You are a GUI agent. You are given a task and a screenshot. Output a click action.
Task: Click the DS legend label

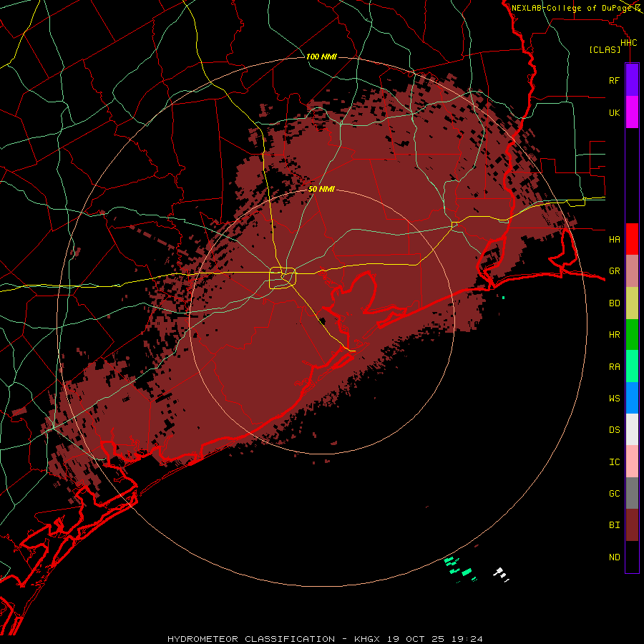[614, 430]
